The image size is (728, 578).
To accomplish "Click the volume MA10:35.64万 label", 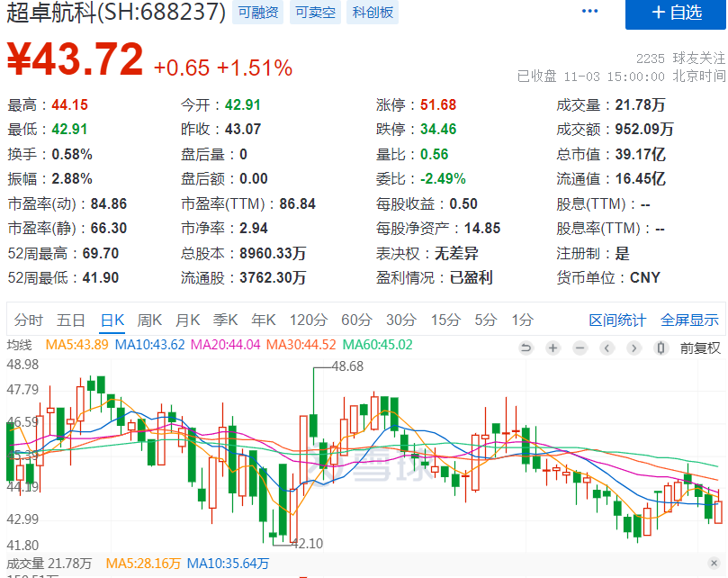I will point(228,564).
